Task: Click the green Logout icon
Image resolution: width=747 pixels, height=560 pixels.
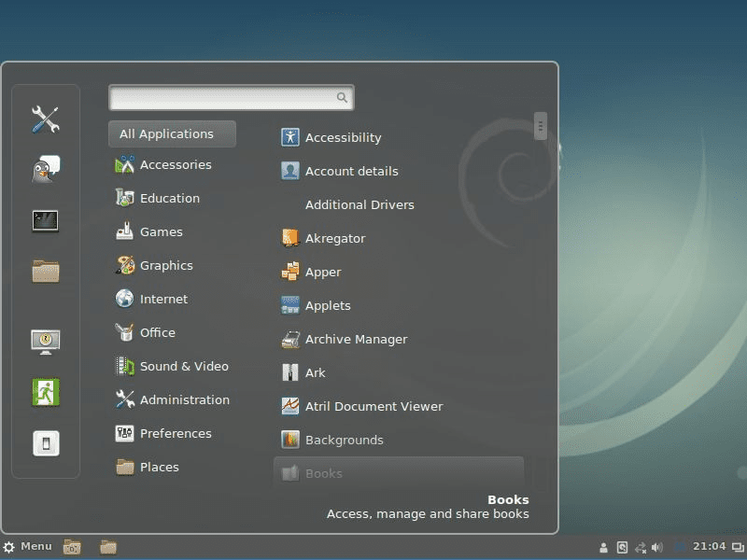Action: point(46,392)
